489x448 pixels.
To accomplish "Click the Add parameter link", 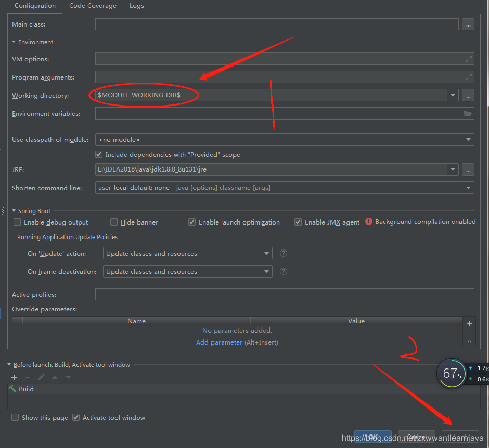I will point(219,342).
